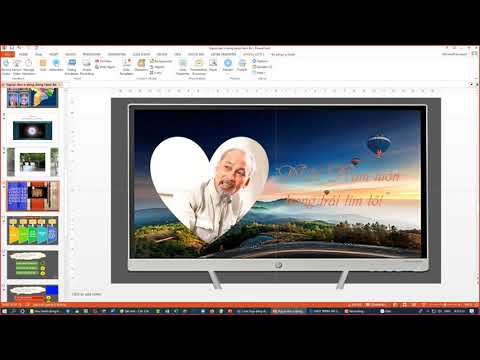Open the Help dropdown
Image resolution: width=480 pixels, height=360 pixels.
point(259,72)
